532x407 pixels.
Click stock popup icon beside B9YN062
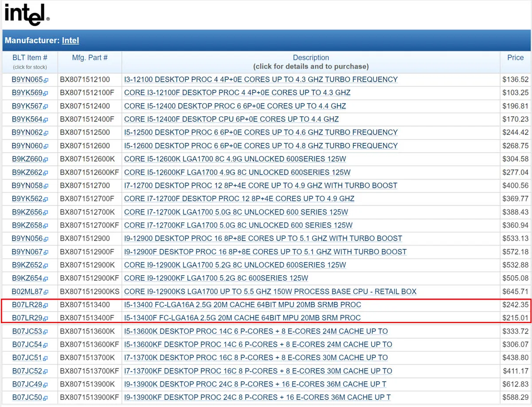click(46, 133)
